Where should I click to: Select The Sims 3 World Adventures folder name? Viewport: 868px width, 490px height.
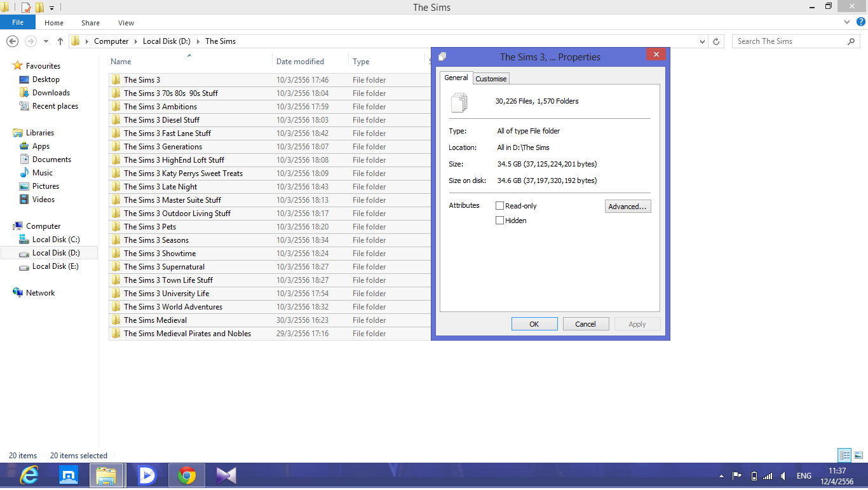(173, 307)
